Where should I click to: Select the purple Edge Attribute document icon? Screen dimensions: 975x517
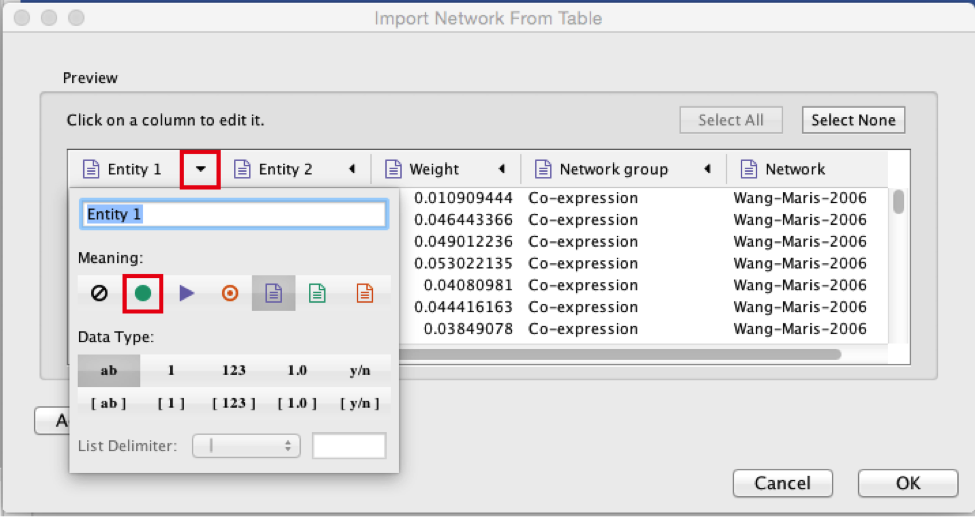273,293
